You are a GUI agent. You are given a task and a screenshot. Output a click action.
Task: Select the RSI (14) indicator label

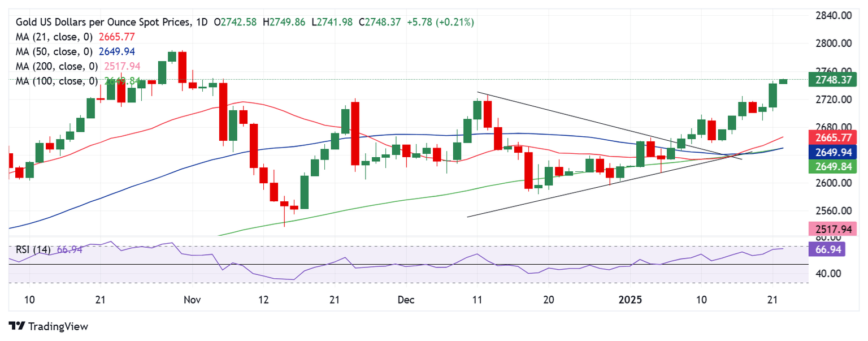(33, 249)
